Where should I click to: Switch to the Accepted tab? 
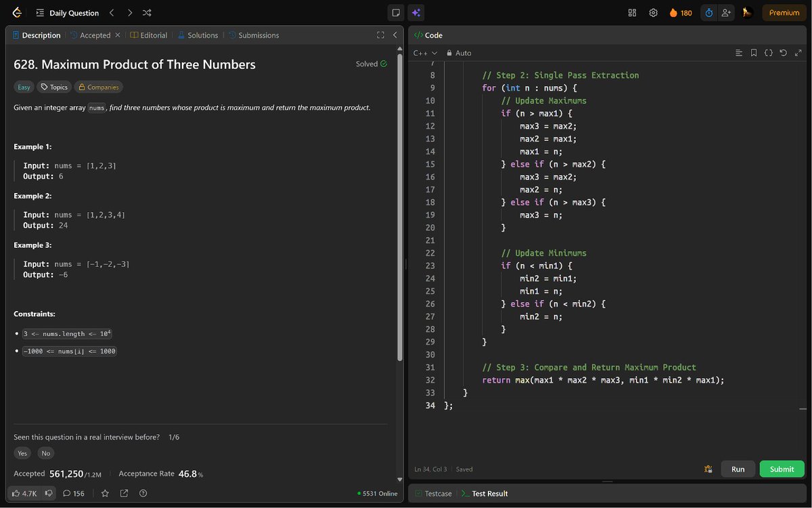91,35
